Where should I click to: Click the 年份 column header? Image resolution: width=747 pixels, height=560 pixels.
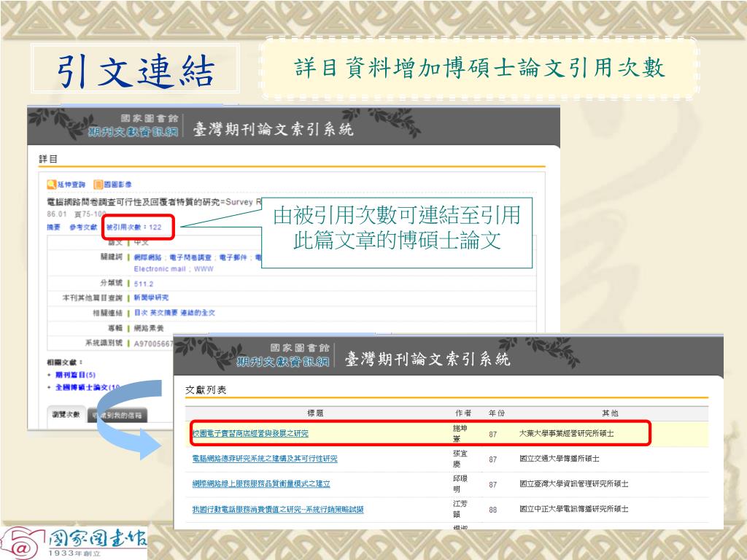tap(496, 413)
